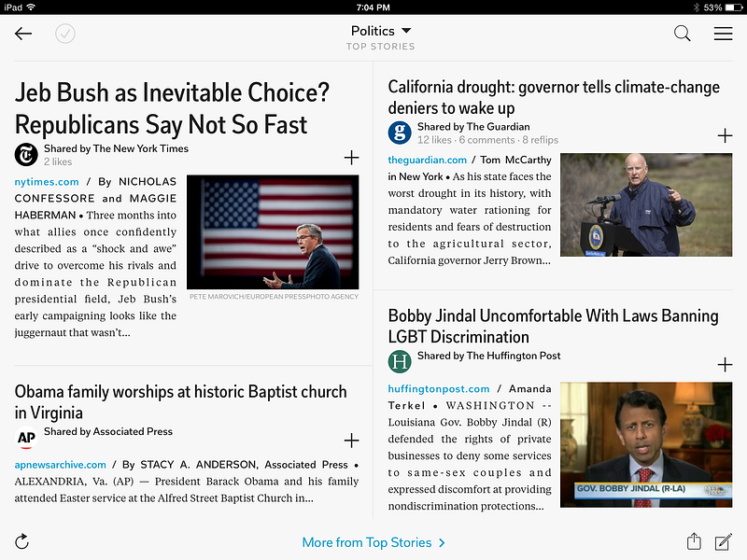Follow the nytimes.com source link
747x560 pixels.
click(47, 181)
